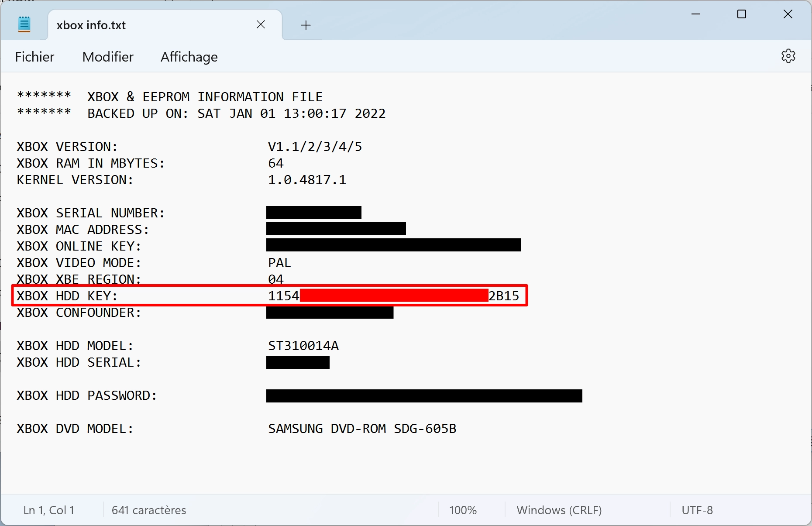
Task: Click the XBOX HDD MODEL: label
Action: tap(75, 346)
